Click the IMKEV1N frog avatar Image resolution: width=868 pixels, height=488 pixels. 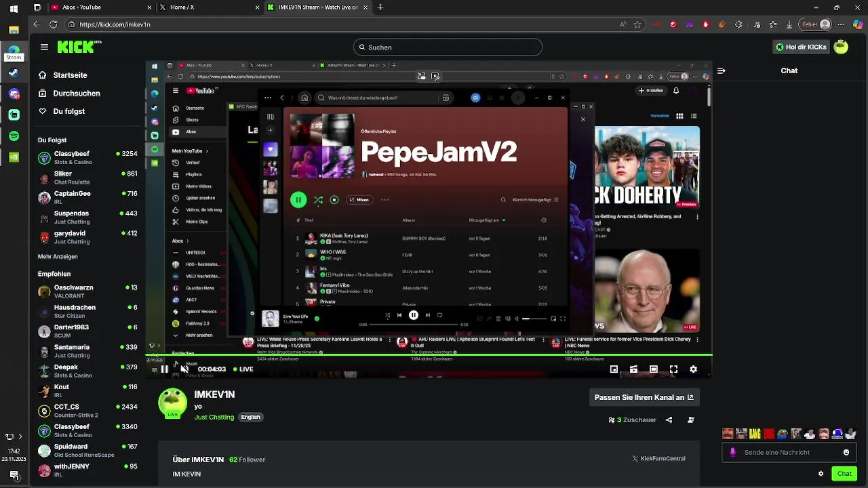(172, 403)
